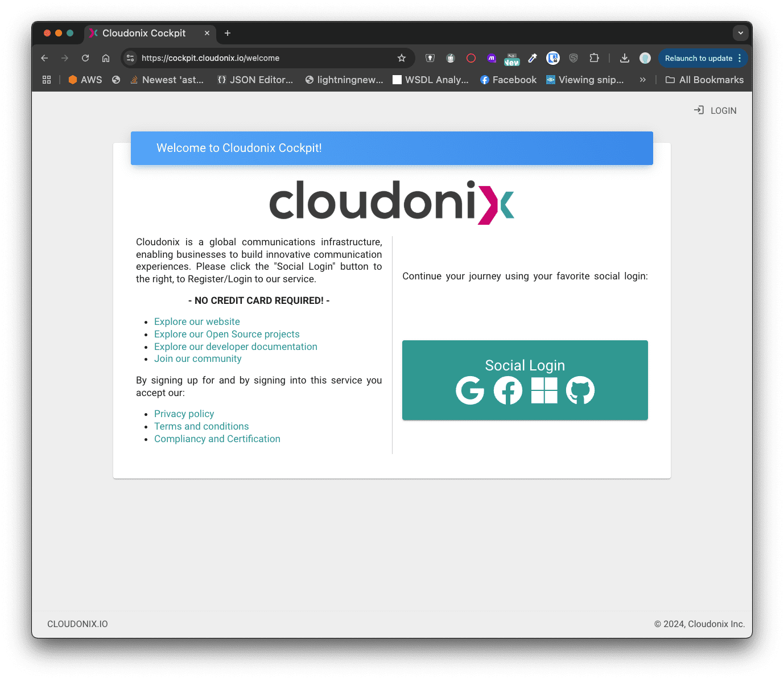
Task: Click the red circle recording extension icon
Action: click(x=471, y=58)
